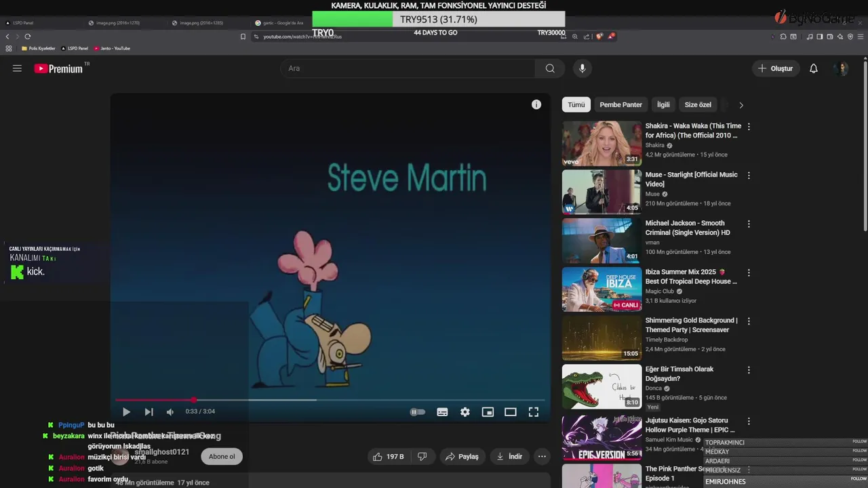Open options for Shimmering Gold Background video

click(749, 322)
